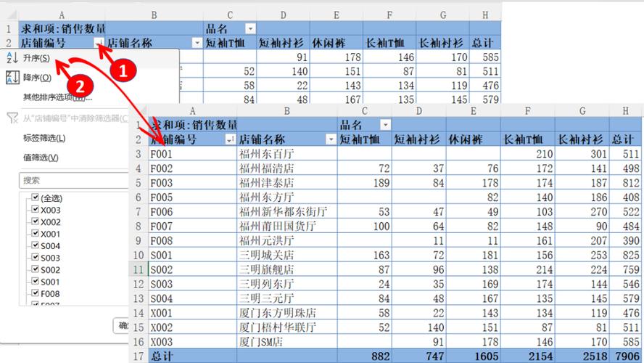Uncheck the S003 checkbox
The height and width of the screenshot is (363, 644).
[35, 257]
